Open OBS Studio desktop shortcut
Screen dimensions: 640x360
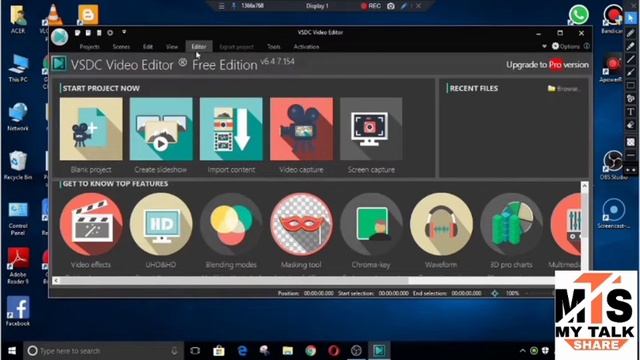(613, 165)
